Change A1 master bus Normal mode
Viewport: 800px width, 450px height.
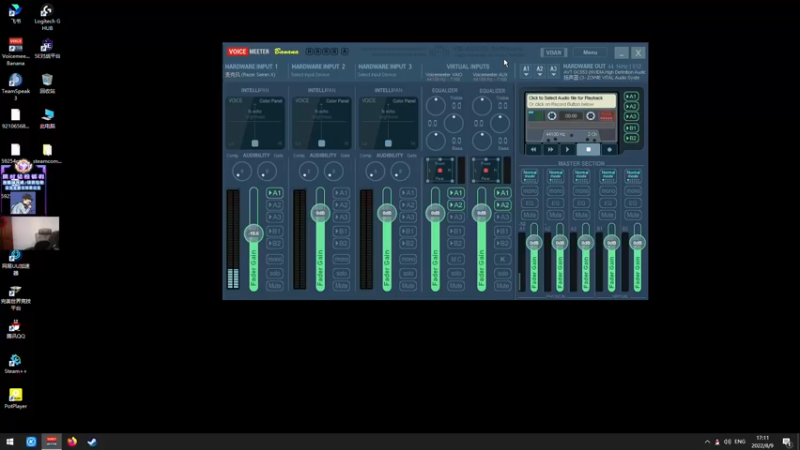click(530, 176)
